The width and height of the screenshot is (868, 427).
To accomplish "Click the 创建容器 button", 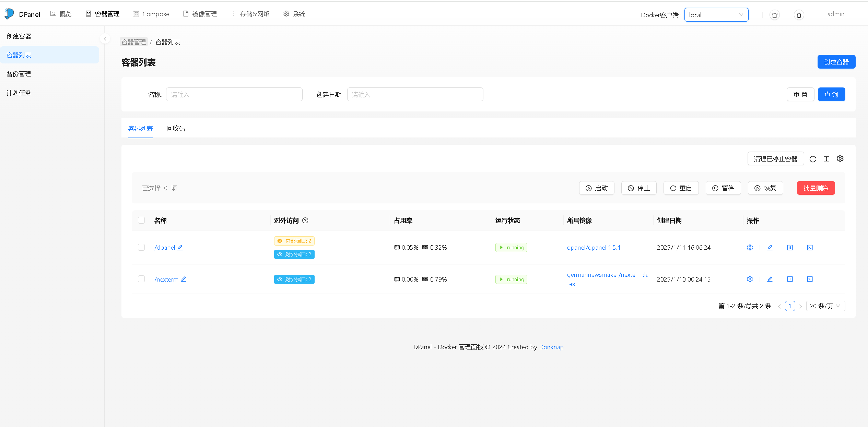I will point(836,62).
